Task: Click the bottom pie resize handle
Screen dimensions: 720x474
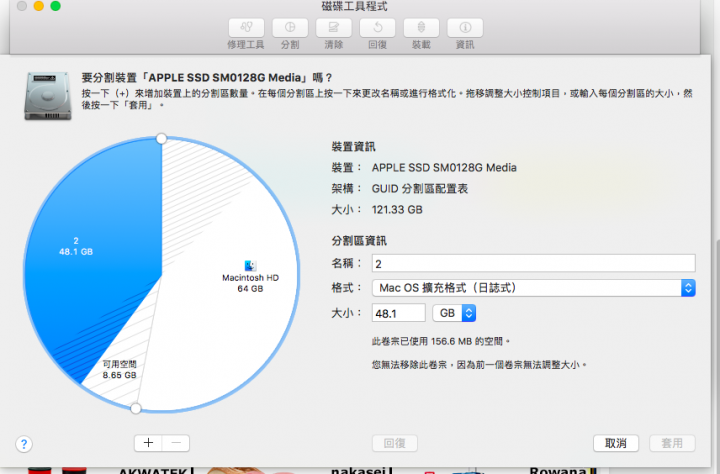Action: [x=135, y=408]
